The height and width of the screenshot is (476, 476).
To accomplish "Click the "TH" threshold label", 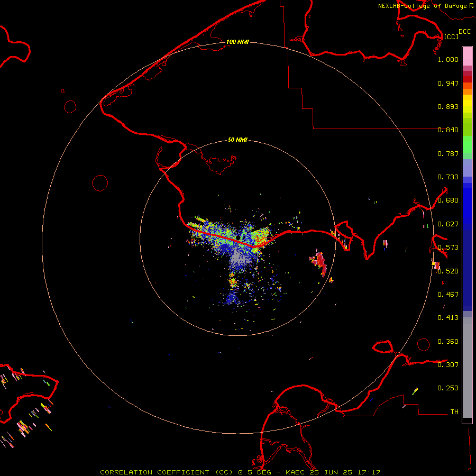I will (x=454, y=412).
